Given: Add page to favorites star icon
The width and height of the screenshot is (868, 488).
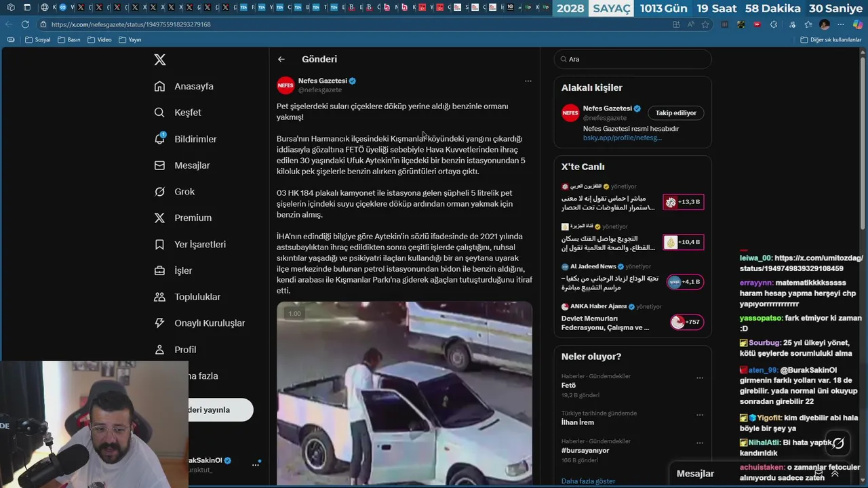Looking at the screenshot, I should [706, 24].
